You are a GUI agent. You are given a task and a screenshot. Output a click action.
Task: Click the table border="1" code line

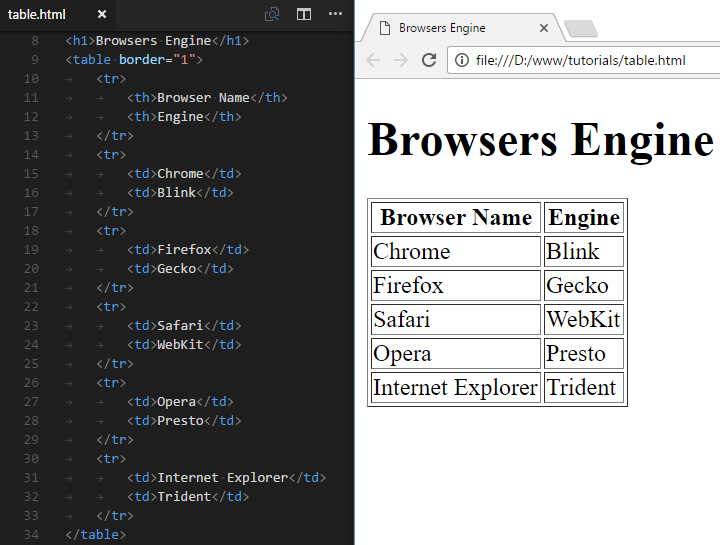click(134, 60)
